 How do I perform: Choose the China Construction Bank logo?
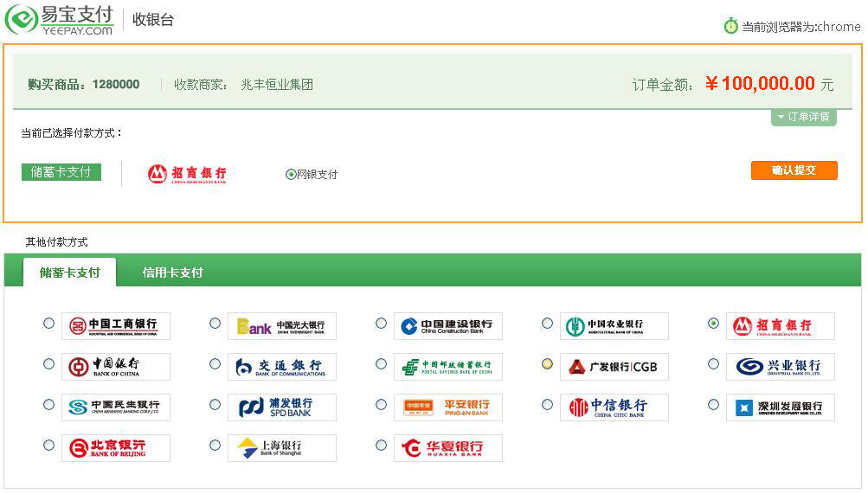point(447,326)
